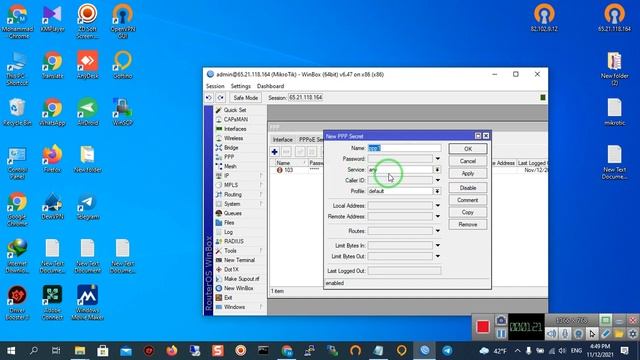Open Files in the sidebar
Viewport: 640px width, 360px height.
pos(229,222)
